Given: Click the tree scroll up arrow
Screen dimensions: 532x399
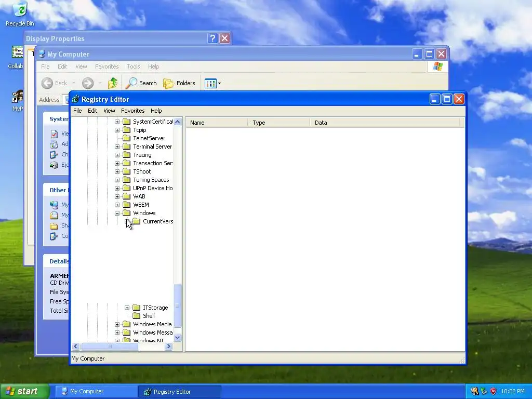Looking at the screenshot, I should pyautogui.click(x=178, y=122).
